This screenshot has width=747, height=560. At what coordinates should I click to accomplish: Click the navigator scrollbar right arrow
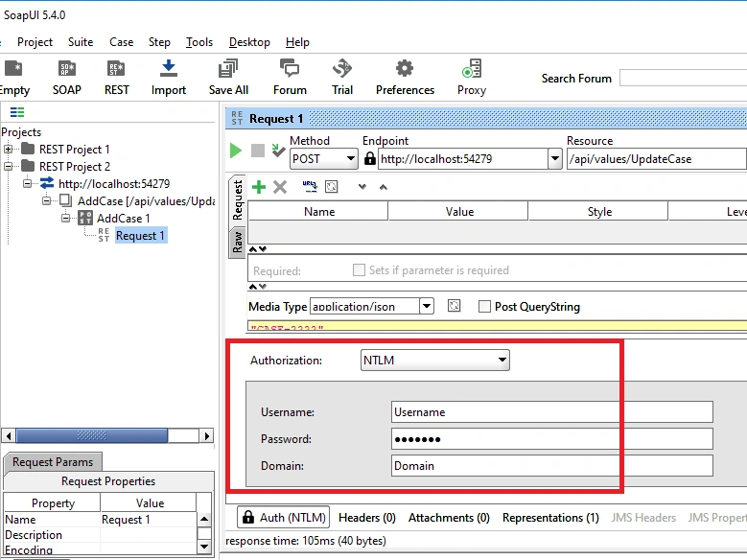click(x=206, y=435)
